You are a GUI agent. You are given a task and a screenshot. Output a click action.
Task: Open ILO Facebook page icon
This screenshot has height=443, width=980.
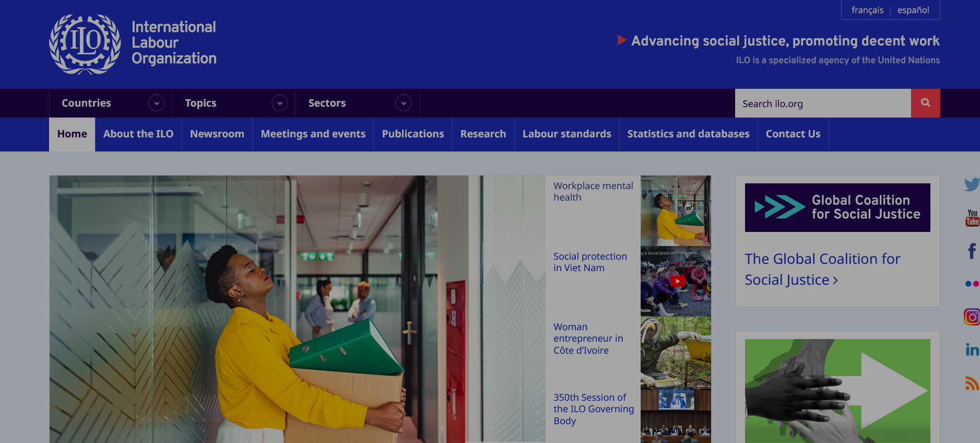pos(972,251)
